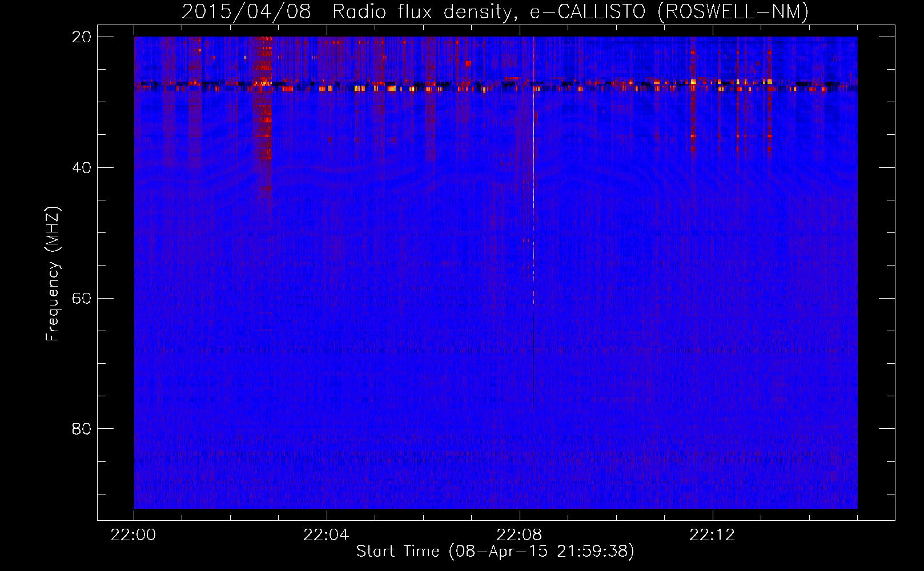Image resolution: width=924 pixels, height=571 pixels.
Task: Click the time tick label '22:12'
Action: [713, 535]
